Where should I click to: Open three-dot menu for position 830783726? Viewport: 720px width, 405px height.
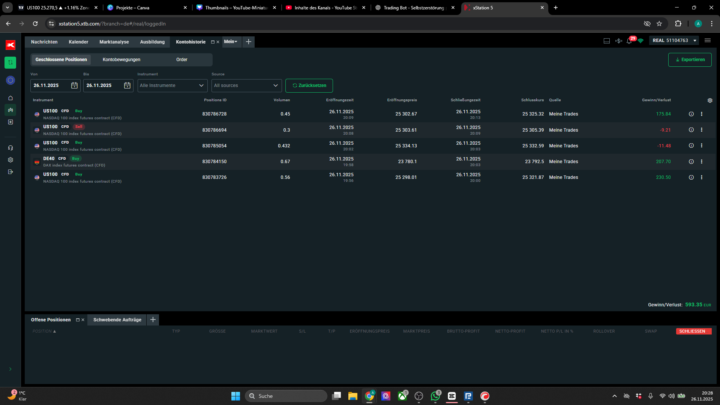click(x=702, y=177)
